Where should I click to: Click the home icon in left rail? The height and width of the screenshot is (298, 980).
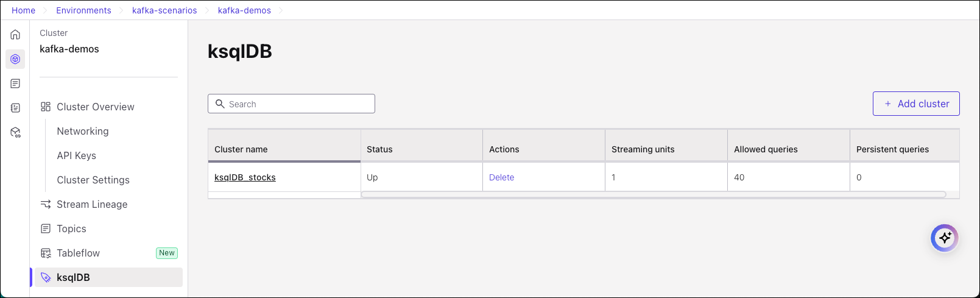pyautogui.click(x=15, y=35)
